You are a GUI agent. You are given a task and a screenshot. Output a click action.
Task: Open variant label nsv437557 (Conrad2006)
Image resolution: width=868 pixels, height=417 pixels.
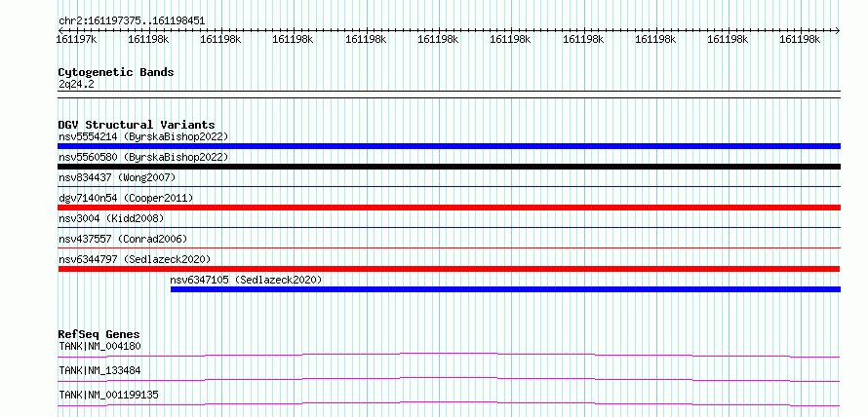(x=123, y=239)
